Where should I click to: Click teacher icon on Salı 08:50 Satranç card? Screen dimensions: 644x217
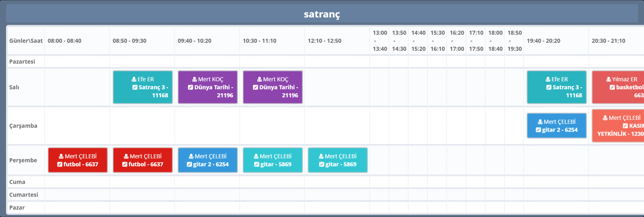[x=134, y=79]
